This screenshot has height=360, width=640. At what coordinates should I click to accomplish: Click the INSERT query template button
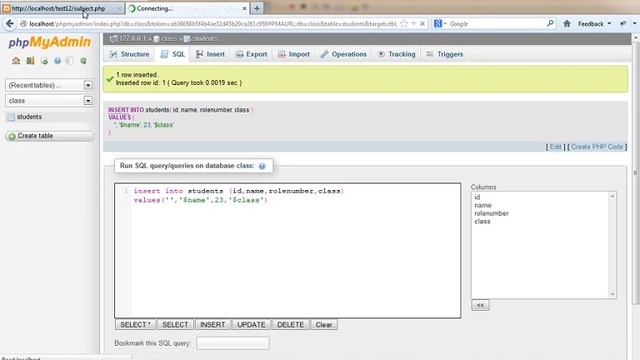pyautogui.click(x=213, y=324)
